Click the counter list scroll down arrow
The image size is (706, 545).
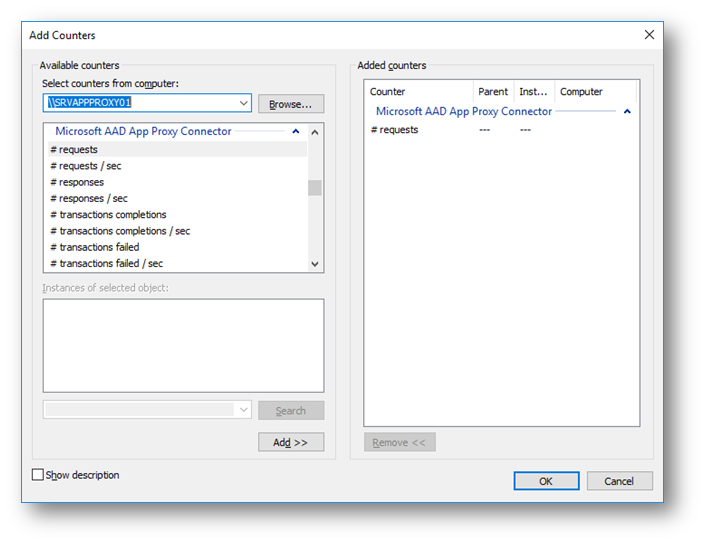[315, 264]
